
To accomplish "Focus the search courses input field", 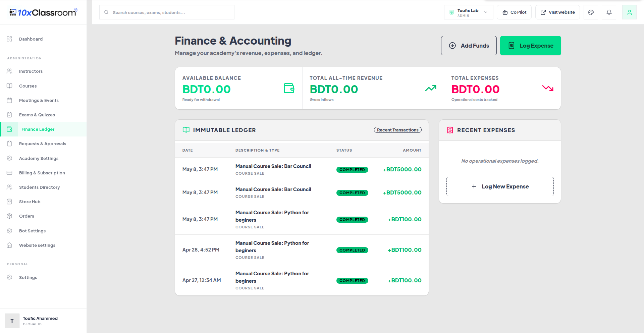I will coord(167,12).
